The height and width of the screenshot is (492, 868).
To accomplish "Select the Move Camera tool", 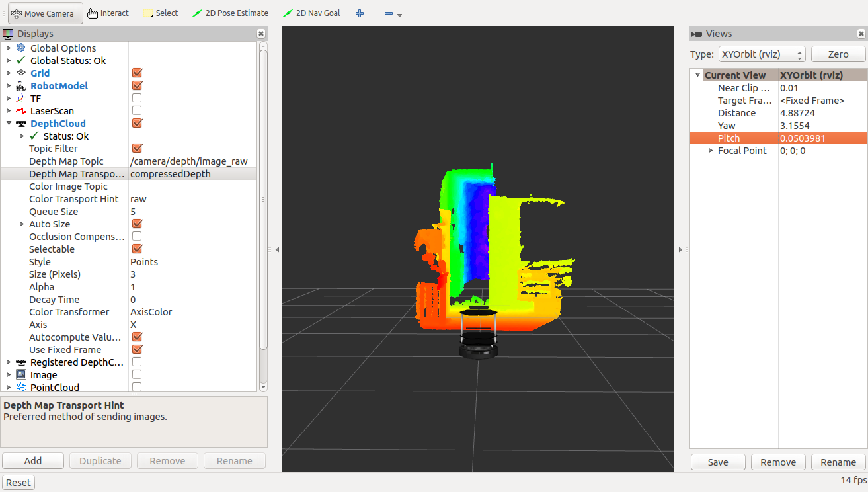I will click(x=45, y=13).
